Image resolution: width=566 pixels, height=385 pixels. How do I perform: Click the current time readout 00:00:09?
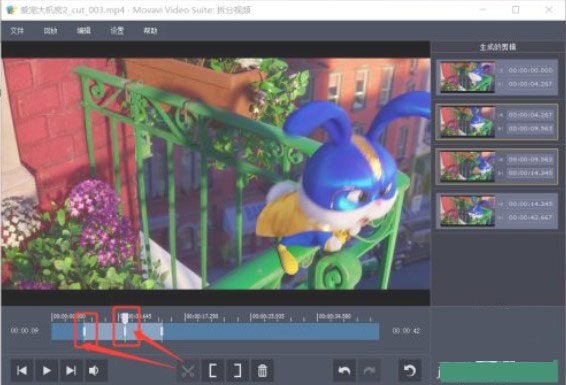25,331
